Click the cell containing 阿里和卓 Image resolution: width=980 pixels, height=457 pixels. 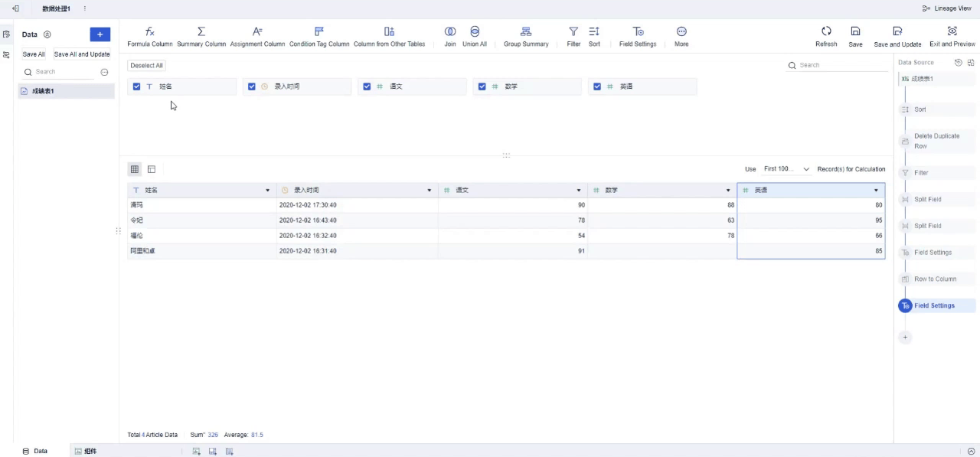[x=202, y=251]
